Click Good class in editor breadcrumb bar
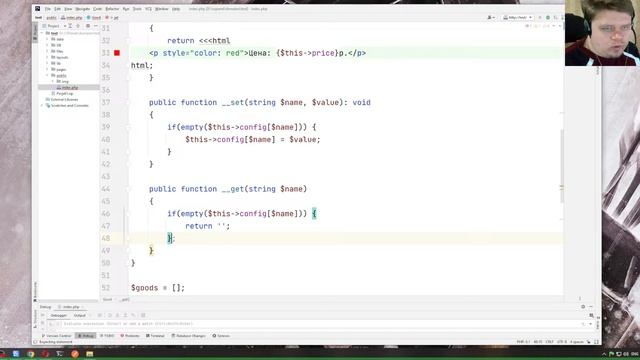 click(x=107, y=299)
